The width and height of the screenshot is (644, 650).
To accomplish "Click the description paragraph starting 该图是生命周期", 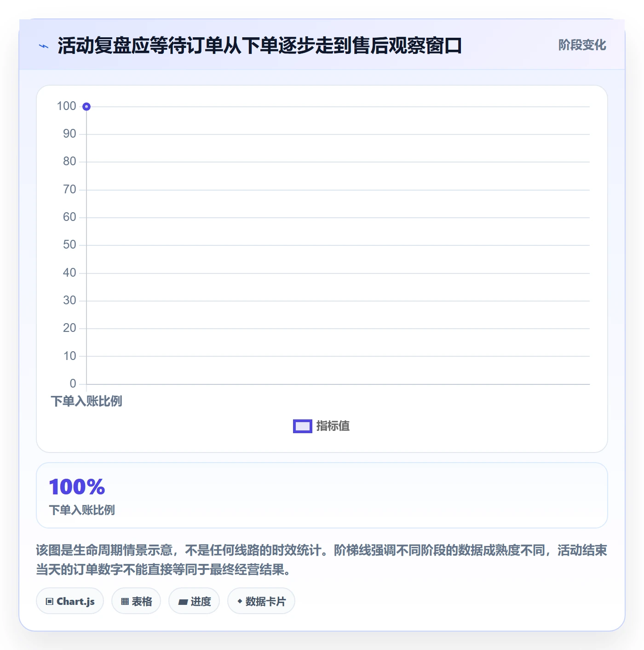I will point(322,560).
